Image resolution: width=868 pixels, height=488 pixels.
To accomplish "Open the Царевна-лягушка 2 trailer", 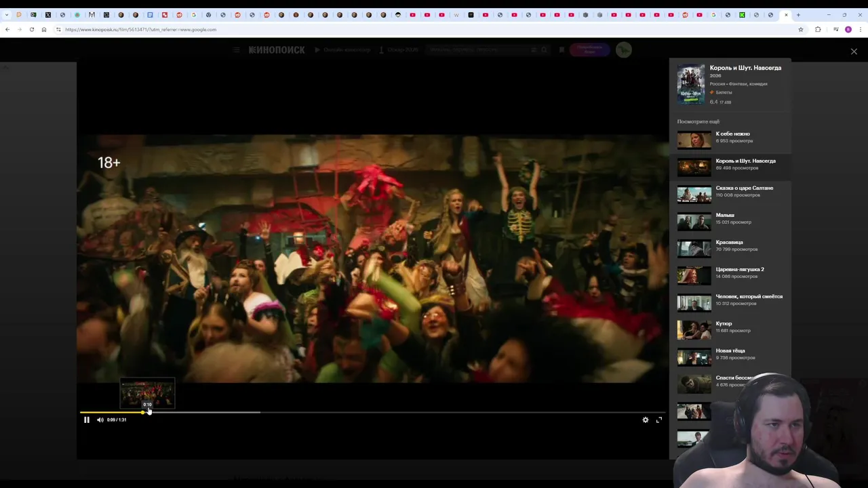I will point(730,274).
